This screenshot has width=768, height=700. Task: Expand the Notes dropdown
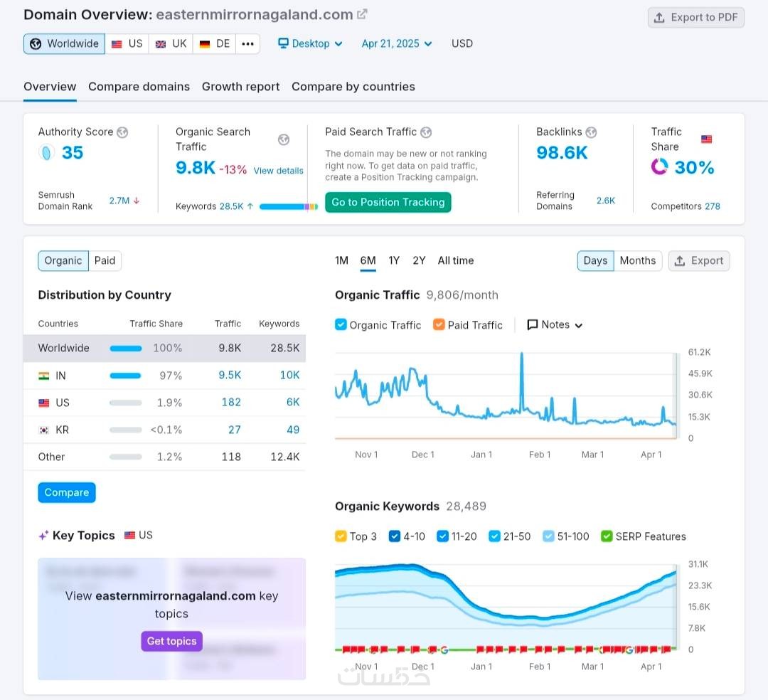[x=555, y=325]
